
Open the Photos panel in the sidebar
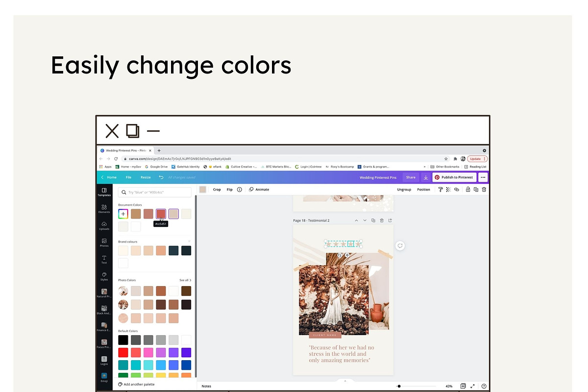pyautogui.click(x=104, y=243)
